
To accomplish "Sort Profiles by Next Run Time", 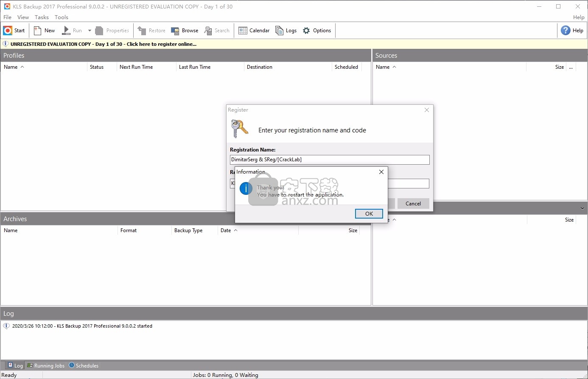I will (146, 67).
